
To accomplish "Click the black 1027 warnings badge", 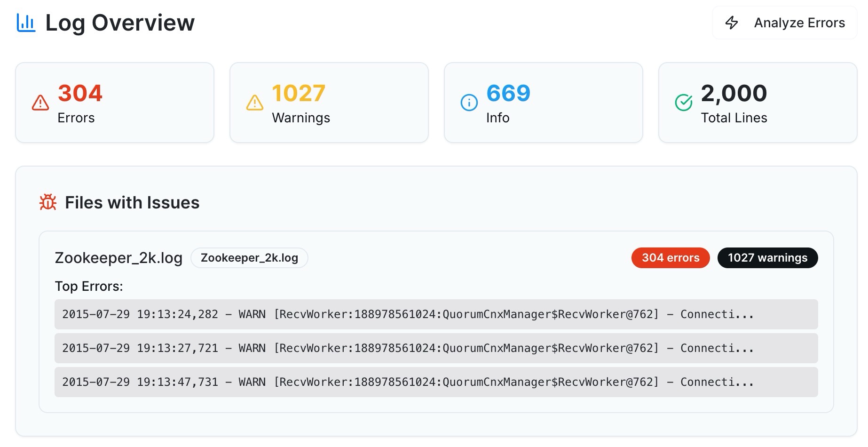I will coord(767,258).
